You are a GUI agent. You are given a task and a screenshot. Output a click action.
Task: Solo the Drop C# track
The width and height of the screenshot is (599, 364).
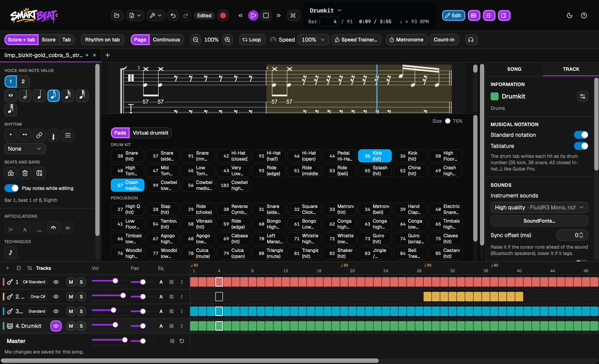(81, 297)
